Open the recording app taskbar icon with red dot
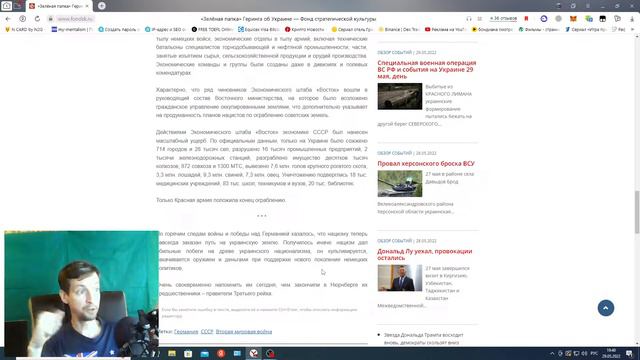 coord(270,353)
